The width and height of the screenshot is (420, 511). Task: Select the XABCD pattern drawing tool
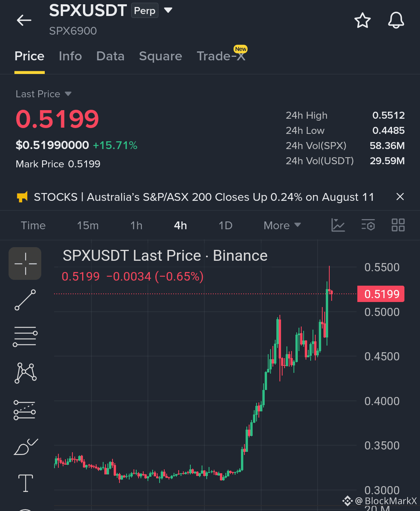click(25, 373)
